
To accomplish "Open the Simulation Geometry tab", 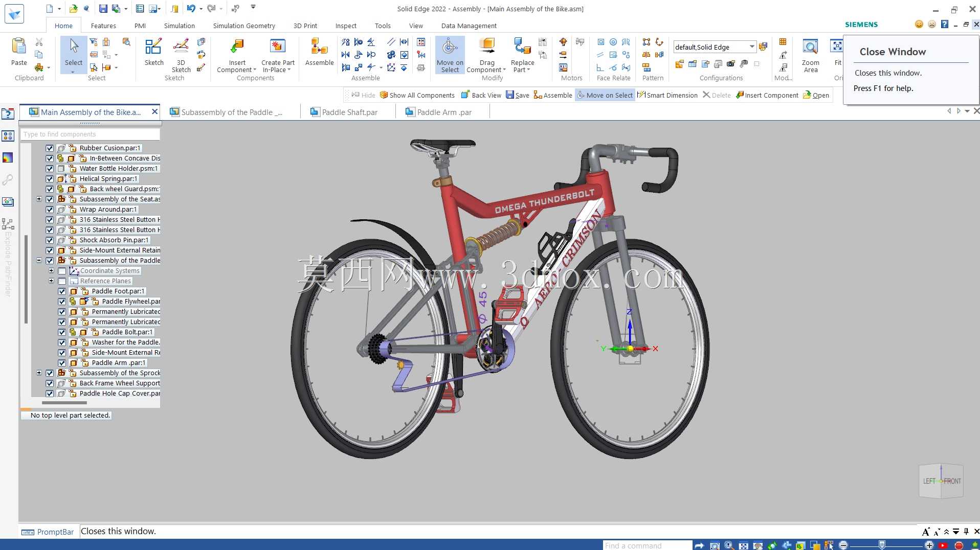I will pyautogui.click(x=244, y=26).
